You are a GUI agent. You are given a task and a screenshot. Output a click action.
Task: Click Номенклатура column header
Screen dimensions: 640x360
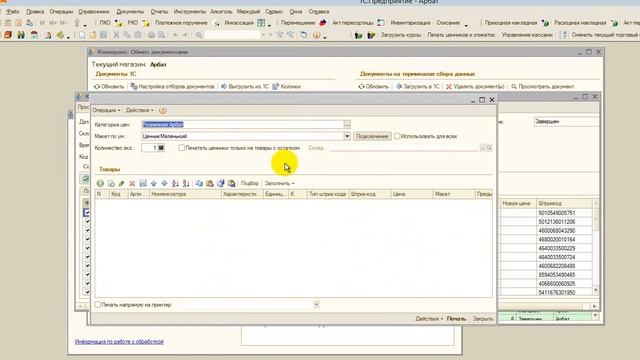point(185,194)
